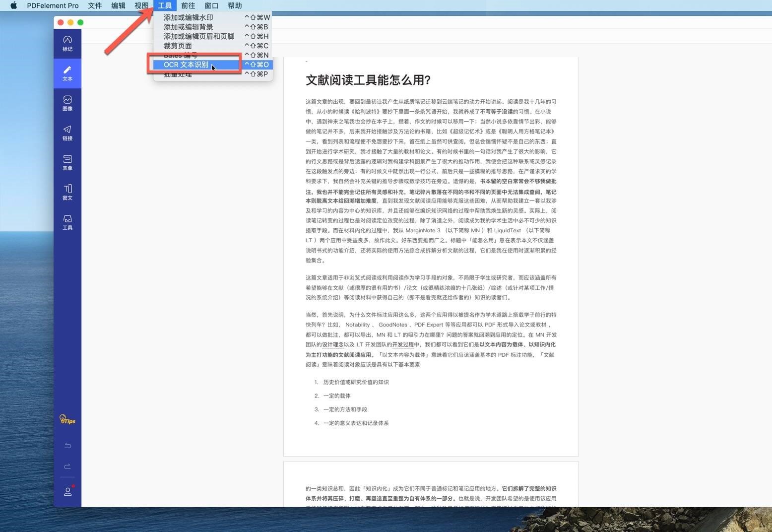The image size is (772, 532).
Task: Open the Apple menu
Action: (x=13, y=5)
